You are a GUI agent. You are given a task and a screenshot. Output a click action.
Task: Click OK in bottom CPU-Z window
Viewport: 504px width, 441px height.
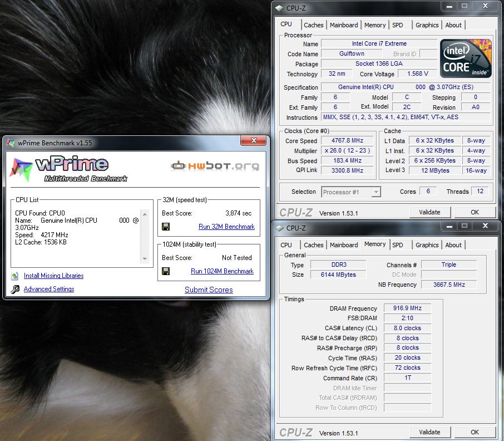tap(475, 432)
